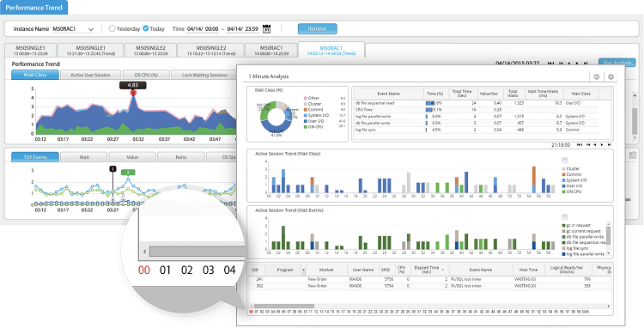
Task: Select the active M50RAC1 Trend tab
Action: click(331, 50)
